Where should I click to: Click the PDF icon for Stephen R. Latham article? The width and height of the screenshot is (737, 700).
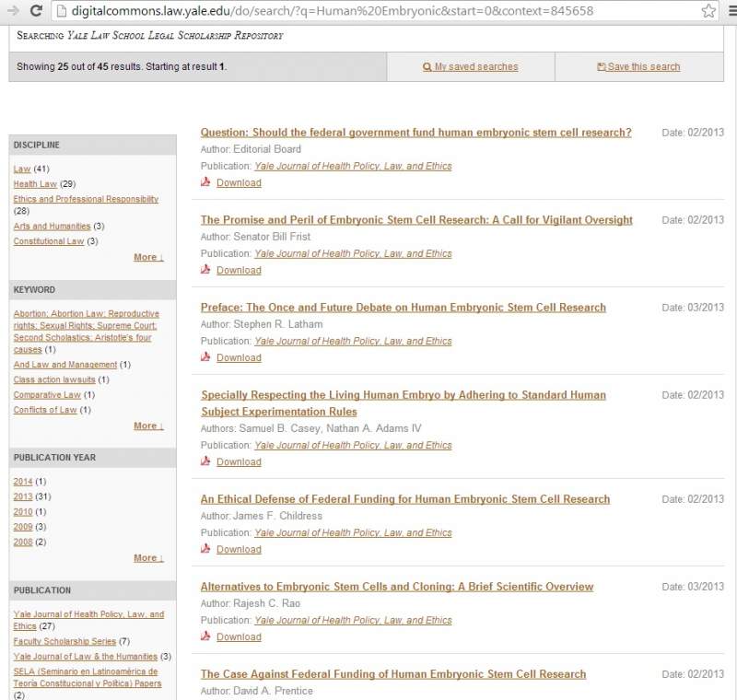click(205, 356)
